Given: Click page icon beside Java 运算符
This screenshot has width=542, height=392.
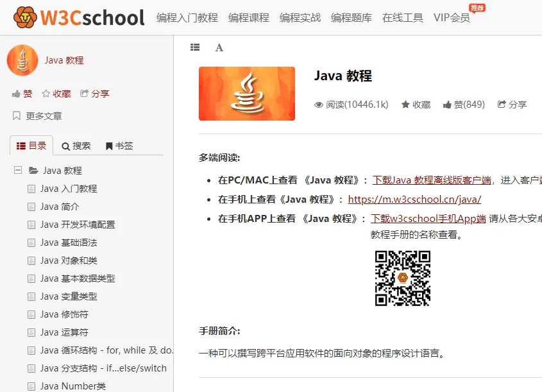Looking at the screenshot, I should point(31,332).
